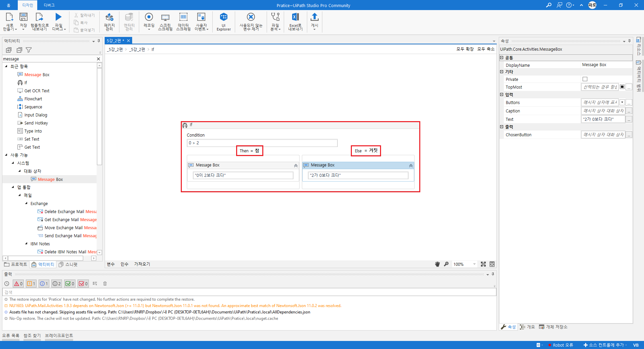Toggle info messages filter showing 1

44,284
